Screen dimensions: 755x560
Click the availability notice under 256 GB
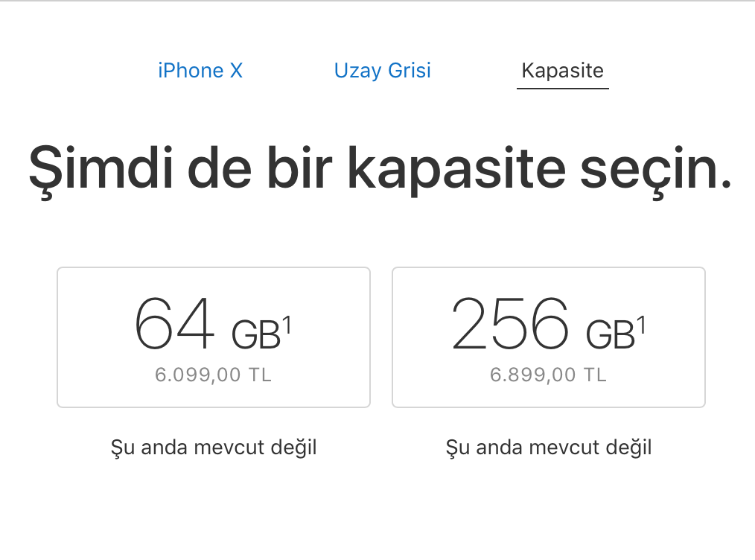[549, 448]
